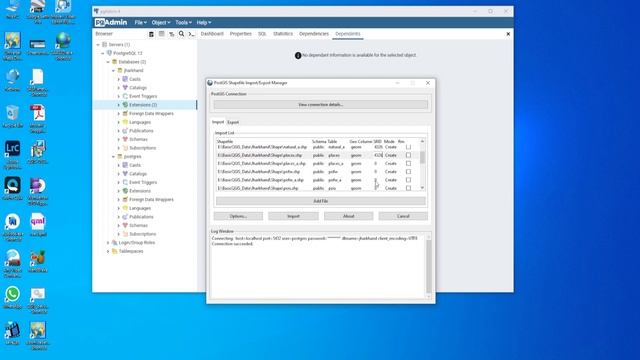Collapse the jharkhand database node
Viewport: 640px width, 360px height.
point(113,71)
